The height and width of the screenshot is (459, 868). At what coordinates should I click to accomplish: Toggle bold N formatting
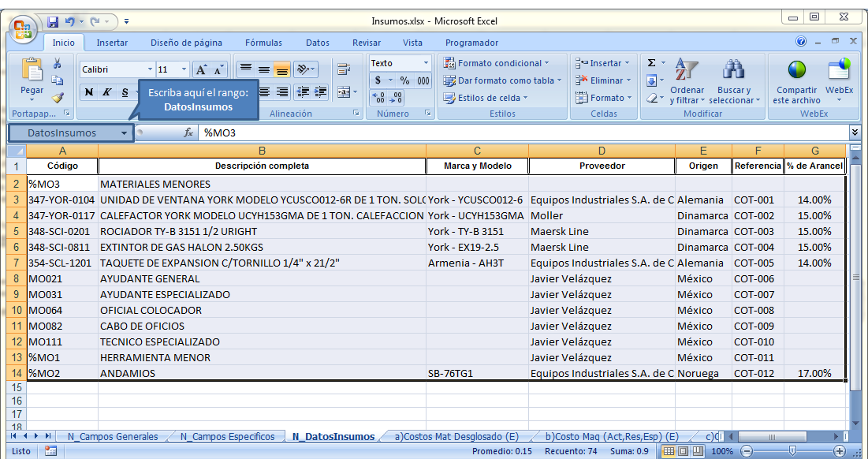pyautogui.click(x=88, y=92)
